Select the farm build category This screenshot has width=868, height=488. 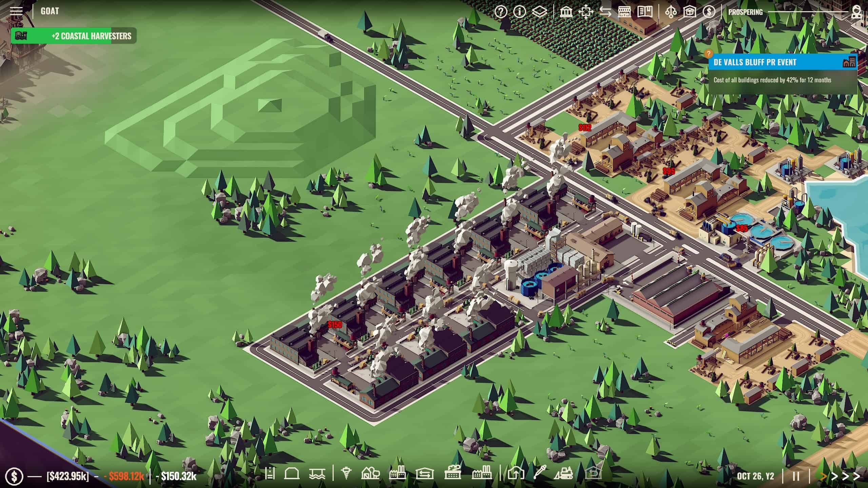point(370,473)
